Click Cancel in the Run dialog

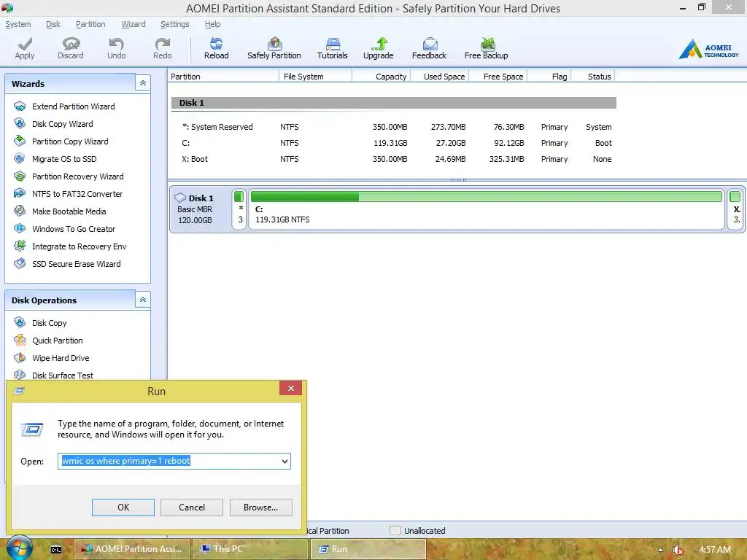pos(192,507)
